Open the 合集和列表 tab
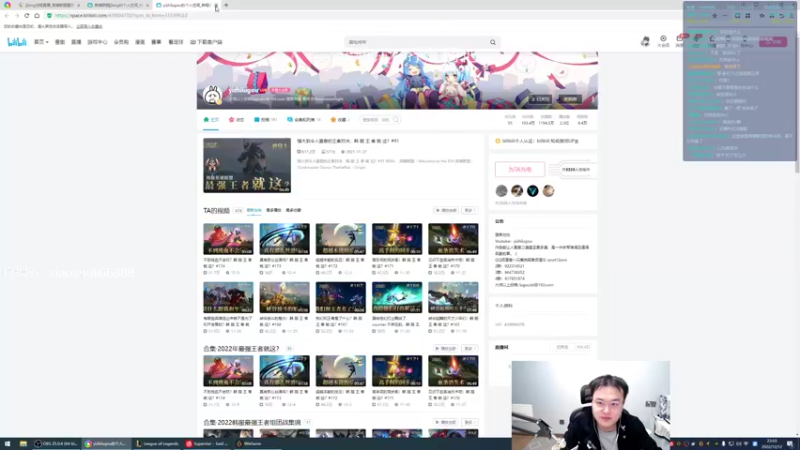800x450 pixels. point(304,120)
